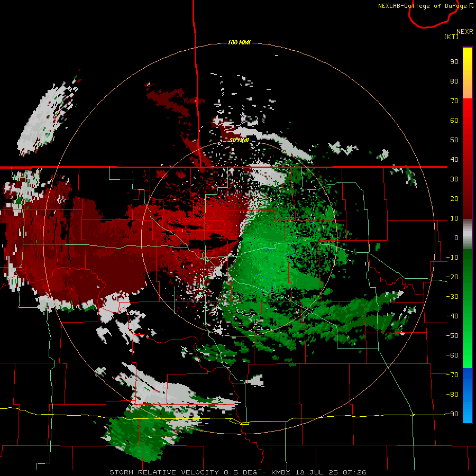Click the 80 value on the velocity scale
The image size is (476, 476).
454,81
